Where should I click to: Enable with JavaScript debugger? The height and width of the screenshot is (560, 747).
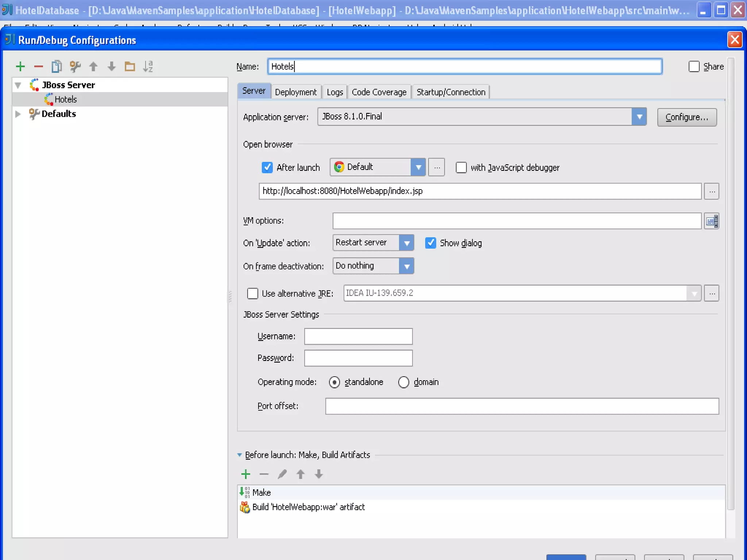point(461,167)
